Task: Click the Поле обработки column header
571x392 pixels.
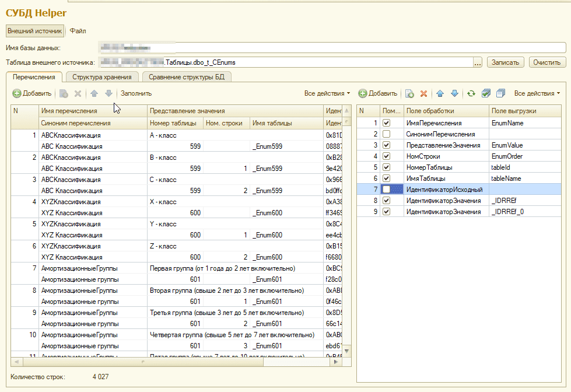Action: coord(446,111)
